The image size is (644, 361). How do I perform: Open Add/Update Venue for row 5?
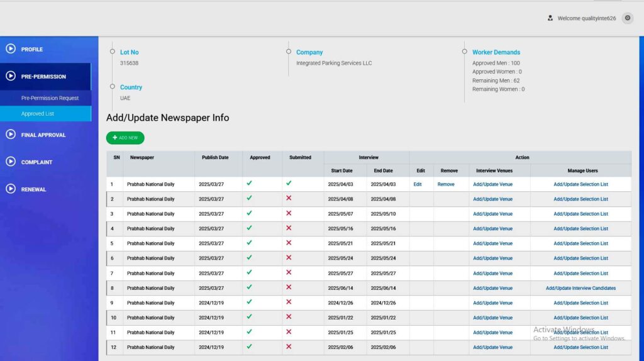pyautogui.click(x=492, y=243)
